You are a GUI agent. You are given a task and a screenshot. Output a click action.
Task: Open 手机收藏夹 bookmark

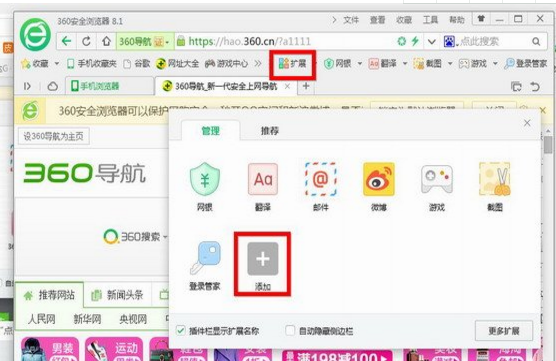tap(92, 64)
